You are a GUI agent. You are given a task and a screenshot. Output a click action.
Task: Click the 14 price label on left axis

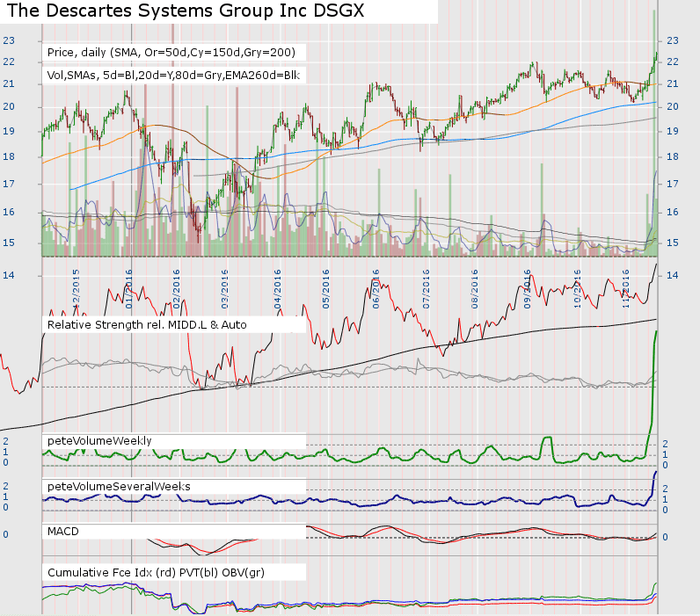(9, 276)
